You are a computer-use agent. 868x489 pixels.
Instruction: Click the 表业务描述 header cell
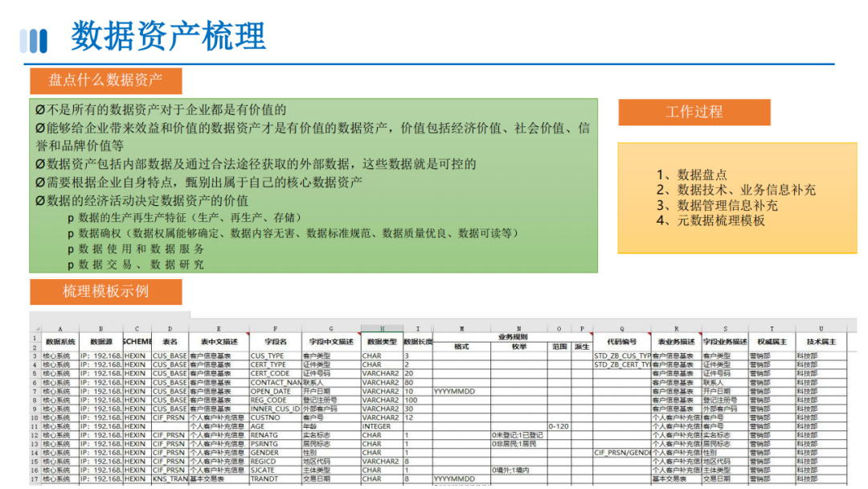coord(676,342)
